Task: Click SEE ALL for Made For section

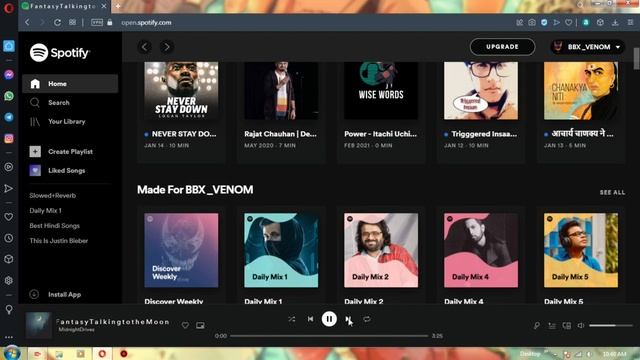Action: (x=612, y=192)
